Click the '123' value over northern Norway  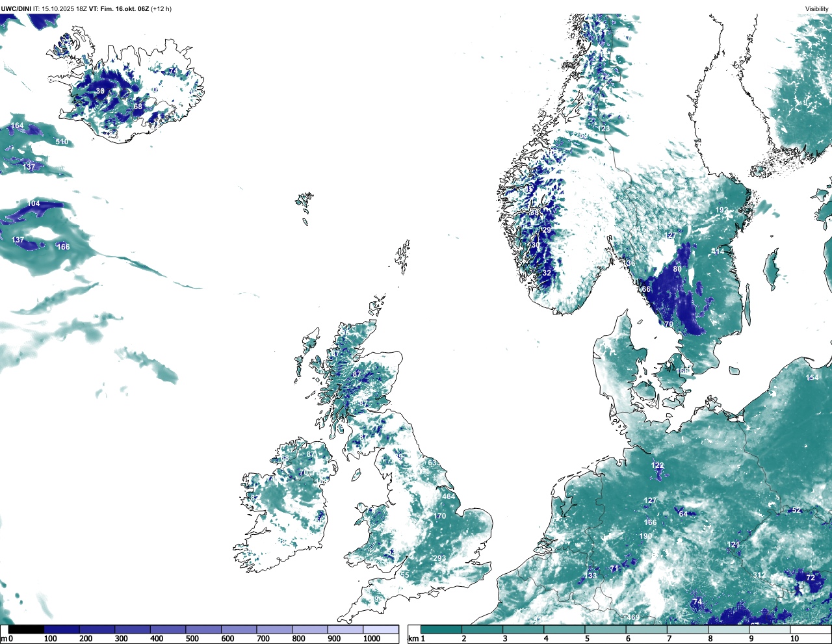coord(604,129)
